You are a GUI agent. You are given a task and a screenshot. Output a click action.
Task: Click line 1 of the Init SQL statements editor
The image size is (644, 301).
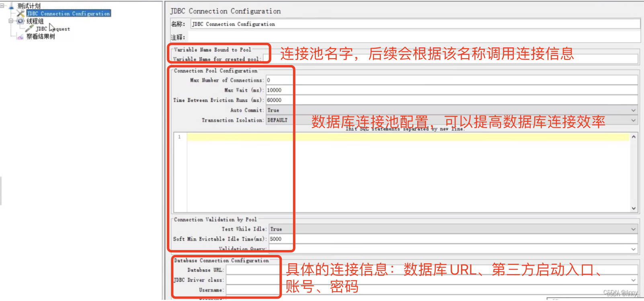(408, 137)
